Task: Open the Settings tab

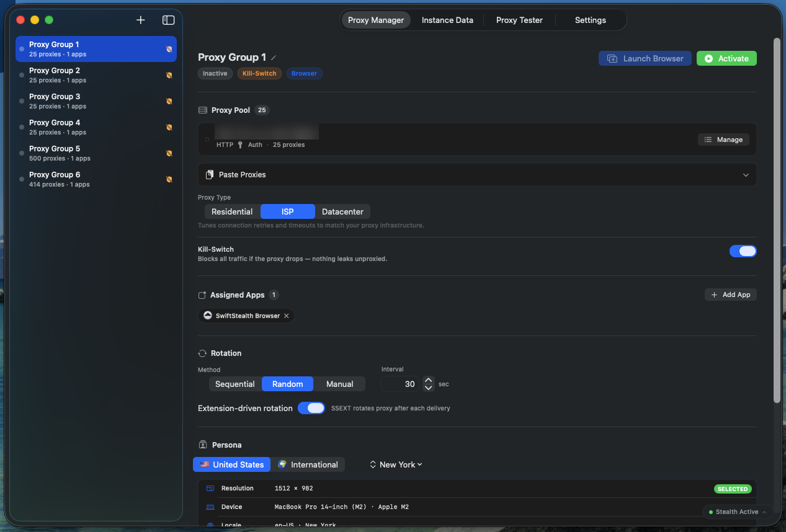Action: point(591,20)
